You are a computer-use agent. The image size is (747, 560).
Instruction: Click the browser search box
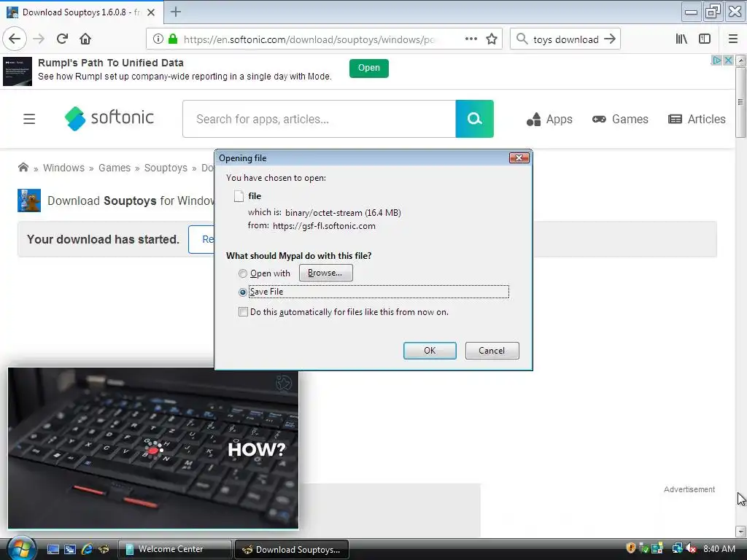[565, 39]
